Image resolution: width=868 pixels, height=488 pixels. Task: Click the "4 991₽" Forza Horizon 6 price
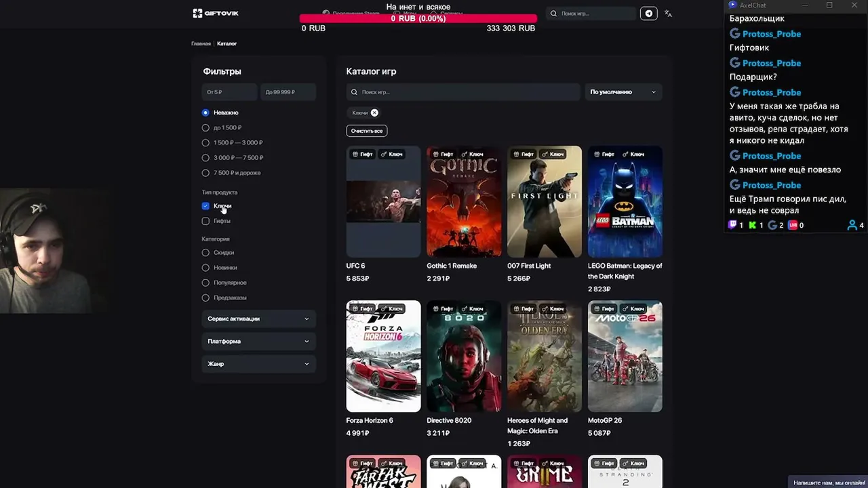pos(357,433)
